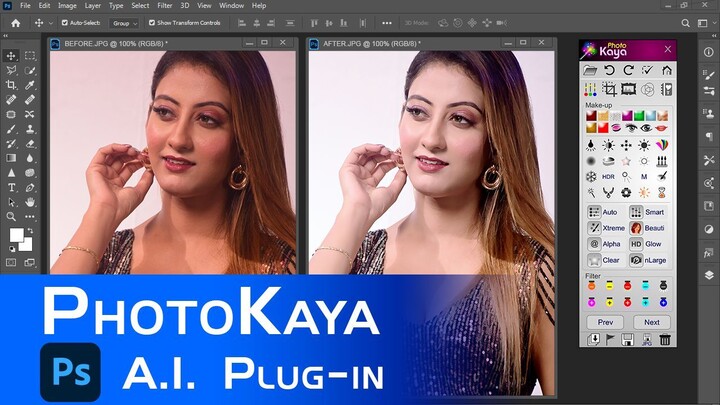This screenshot has height=405, width=720.
Task: Click the PhotoKaya home icon
Action: (667, 70)
